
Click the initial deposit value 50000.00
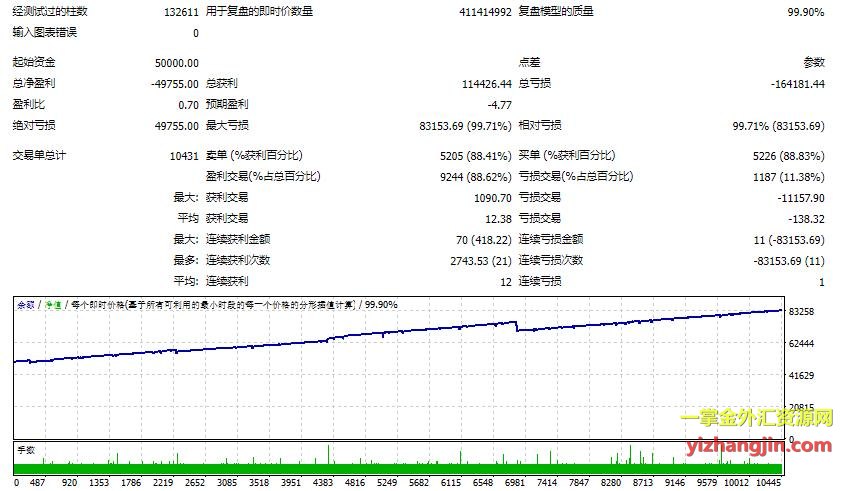[x=177, y=63]
